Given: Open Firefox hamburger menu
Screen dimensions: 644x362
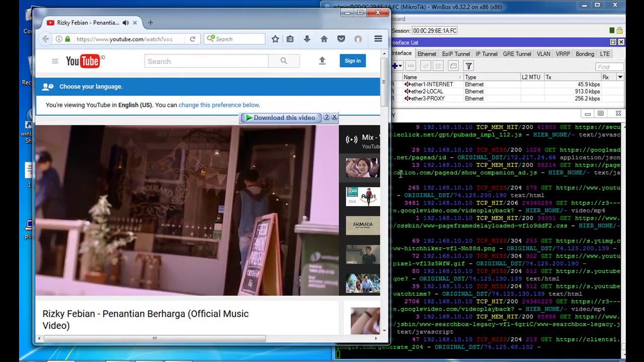Looking at the screenshot, I should (x=378, y=39).
